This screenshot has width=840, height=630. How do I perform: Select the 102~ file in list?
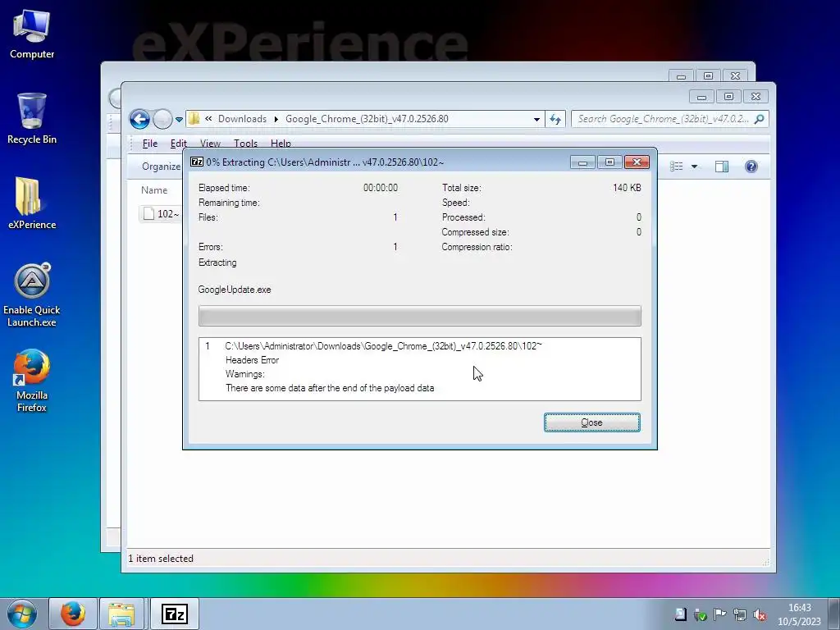point(161,214)
